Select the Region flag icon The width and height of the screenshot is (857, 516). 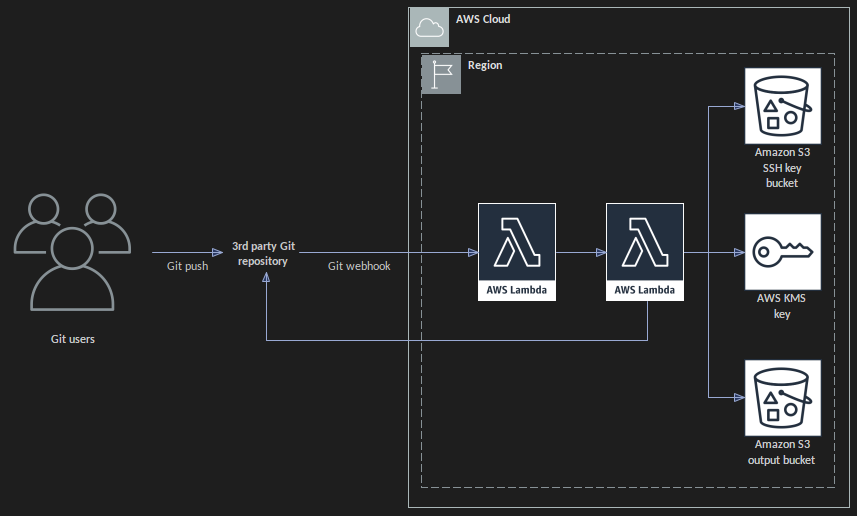coord(441,74)
